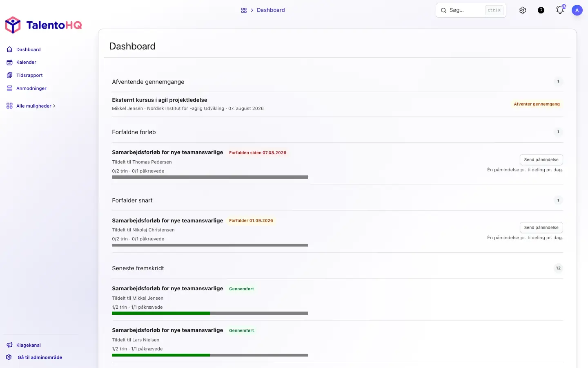Click the Afventende gennemgange heading

pos(148,82)
